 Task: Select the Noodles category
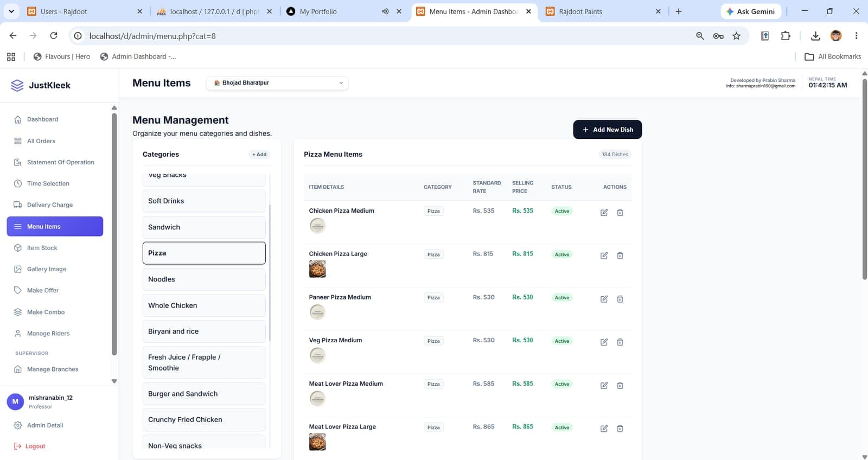(204, 279)
